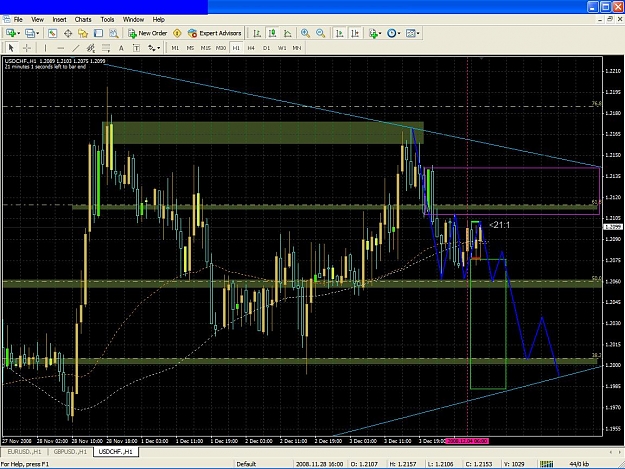Select the USDCHF,H1 chart tab
Image resolution: width=625 pixels, height=469 pixels.
point(116,452)
